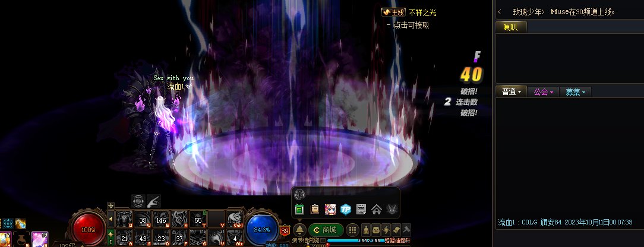Open the clipboard quest list icon
The image size is (644, 247).
coord(315,209)
